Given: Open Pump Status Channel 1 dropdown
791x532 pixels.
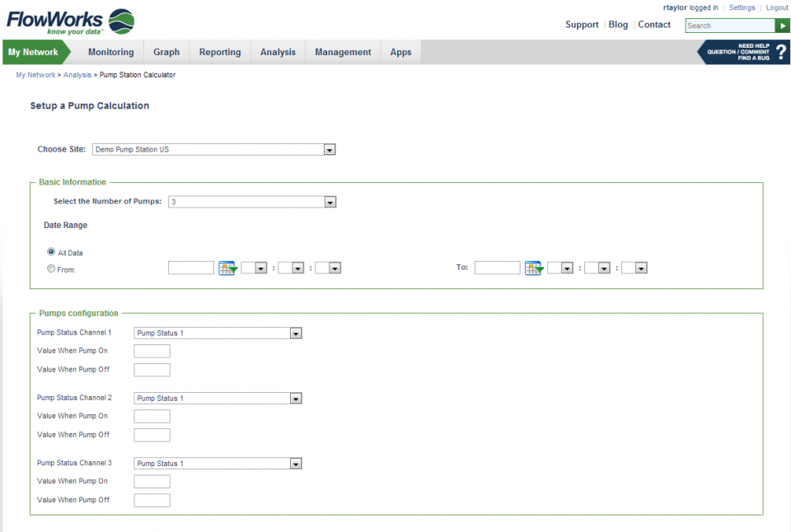Looking at the screenshot, I should coord(218,334).
